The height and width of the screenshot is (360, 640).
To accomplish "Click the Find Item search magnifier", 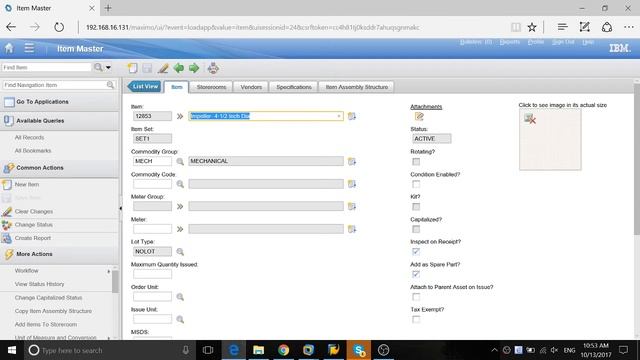I will coord(98,67).
